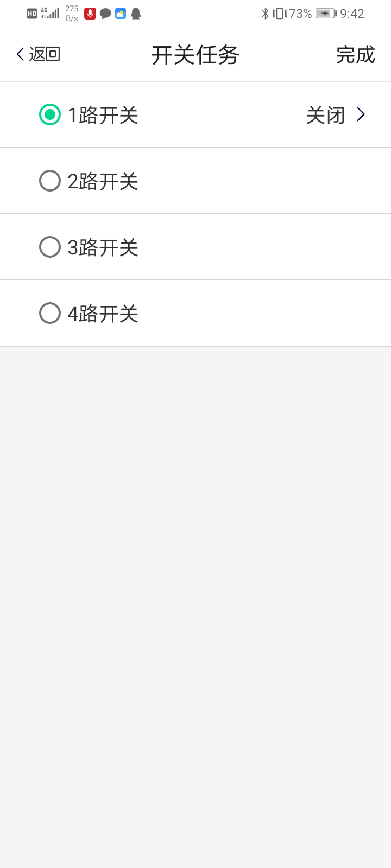This screenshot has width=391, height=868.
Task: Tap the battery charging icon
Action: coord(326,14)
